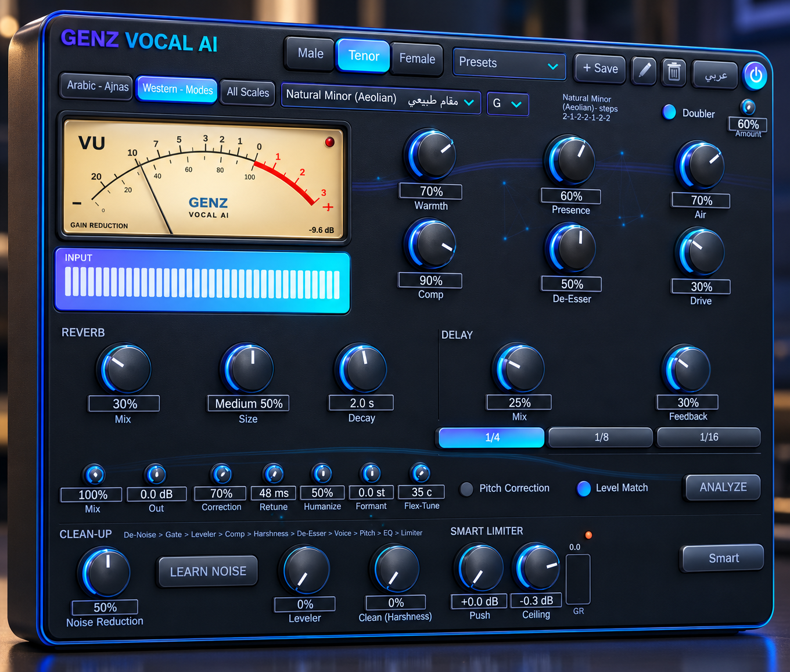790x672 pixels.
Task: Open the G key selector dropdown
Action: [508, 104]
